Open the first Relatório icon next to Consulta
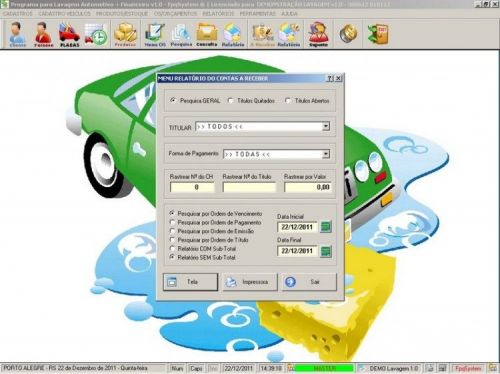 [x=233, y=34]
